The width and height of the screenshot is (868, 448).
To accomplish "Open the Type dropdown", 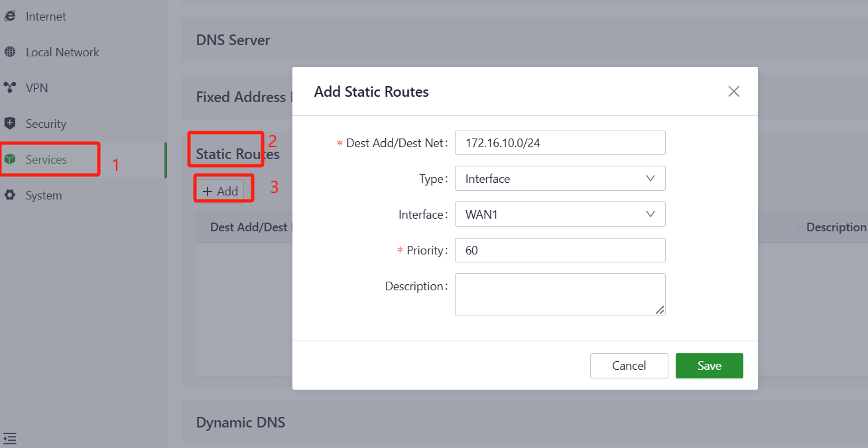I will (x=560, y=178).
